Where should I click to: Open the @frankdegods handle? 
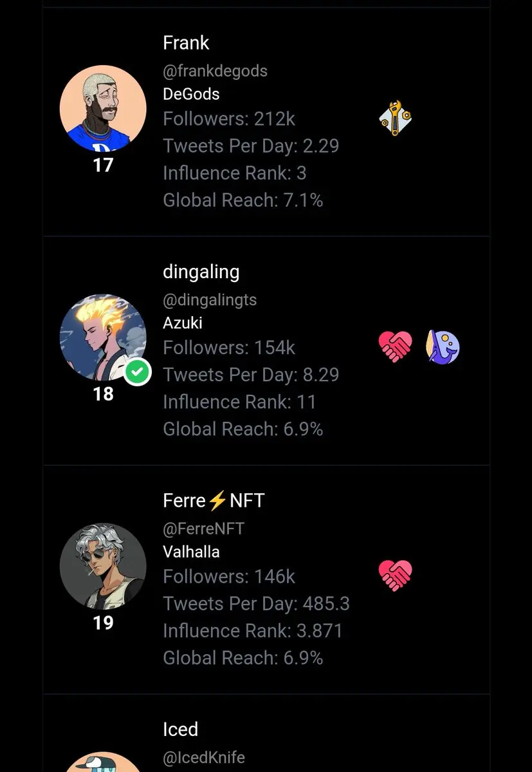[216, 71]
